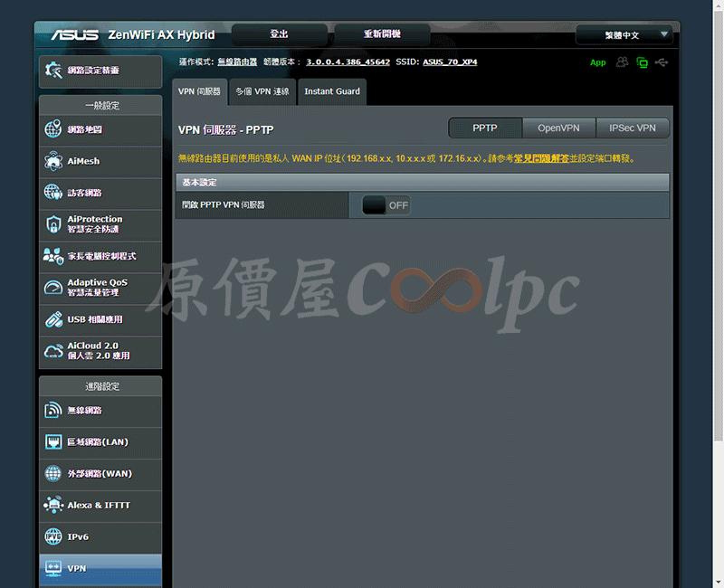The image size is (724, 588).
Task: Switch to 多個 VPN 連線 tab
Action: click(x=262, y=91)
